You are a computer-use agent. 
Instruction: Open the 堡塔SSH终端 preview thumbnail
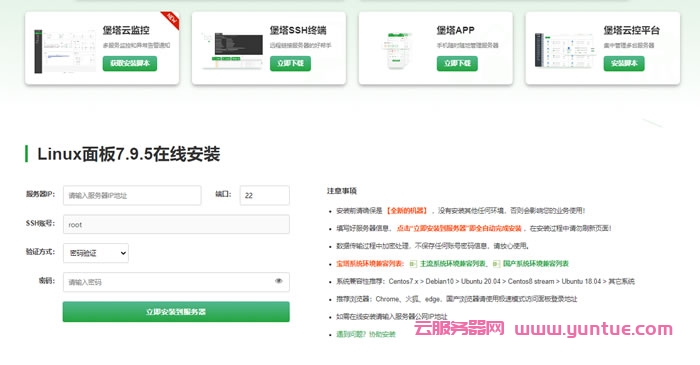point(232,50)
